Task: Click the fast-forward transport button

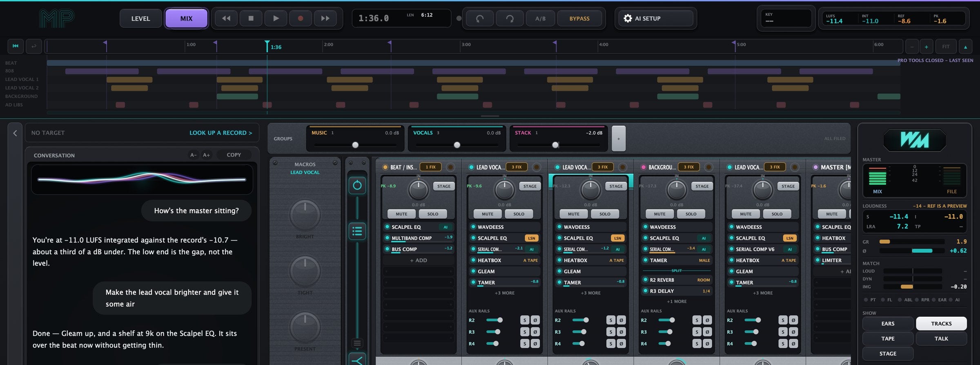Action: point(325,18)
